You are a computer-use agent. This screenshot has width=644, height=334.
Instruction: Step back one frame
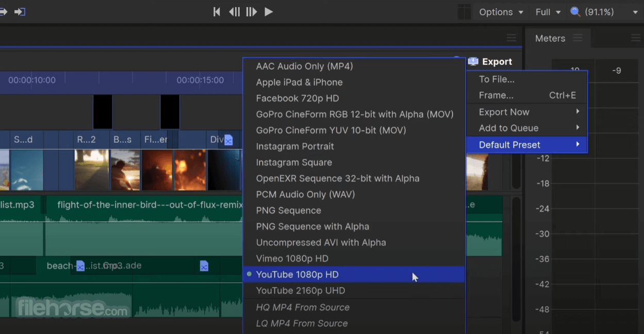234,11
